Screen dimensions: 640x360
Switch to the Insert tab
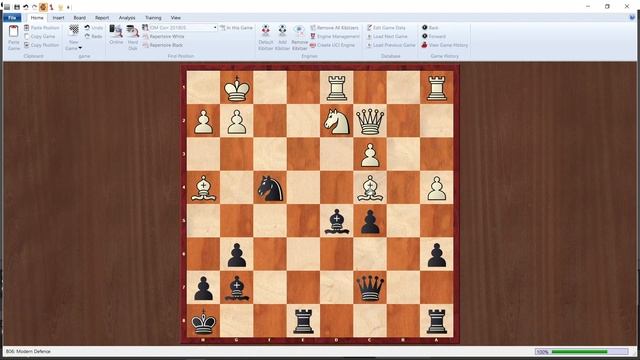[58, 18]
